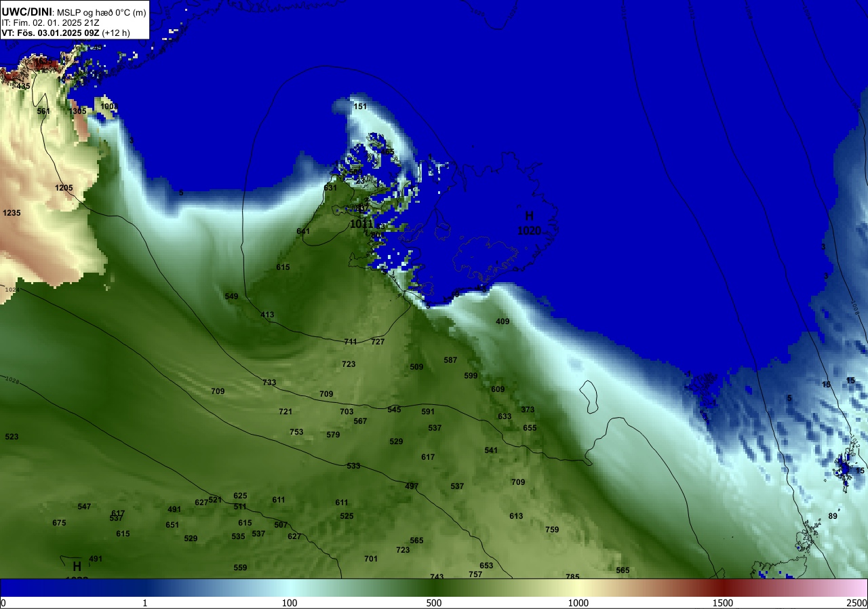The height and width of the screenshot is (609, 868).
Task: Click the height value 651
Action: (172, 525)
